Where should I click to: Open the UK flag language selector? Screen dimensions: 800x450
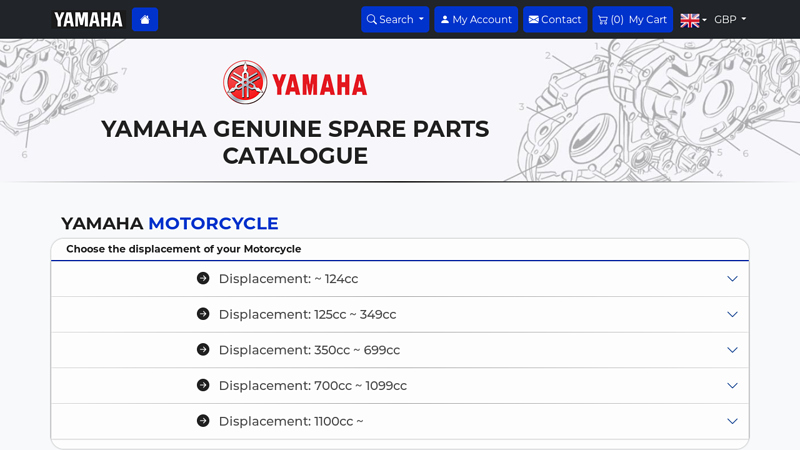point(693,20)
